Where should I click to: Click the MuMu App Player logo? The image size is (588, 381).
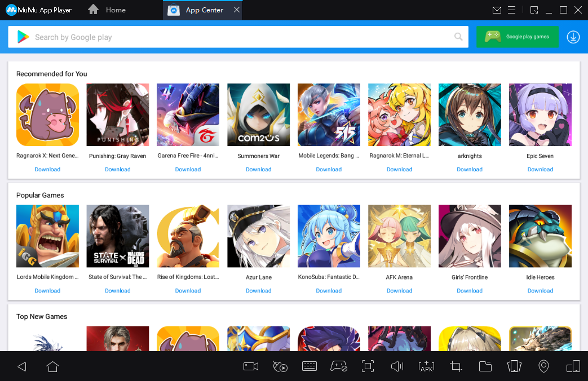[39, 10]
